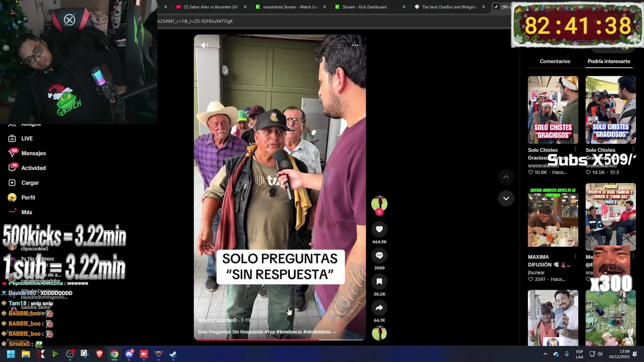Open options menu for MAXIMA DIFUSIÓN video

pyautogui.click(x=576, y=257)
